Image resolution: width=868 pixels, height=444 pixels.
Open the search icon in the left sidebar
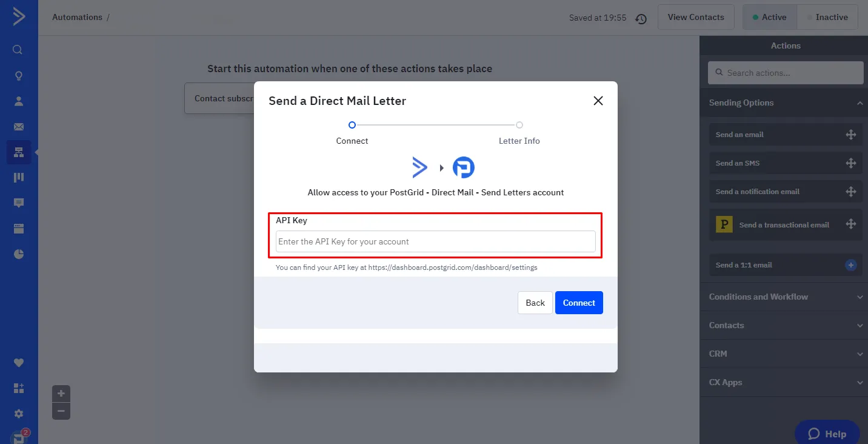18,49
